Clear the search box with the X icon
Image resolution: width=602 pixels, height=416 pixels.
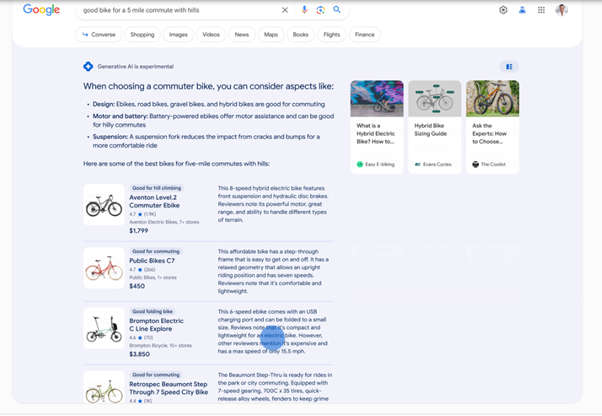(285, 10)
